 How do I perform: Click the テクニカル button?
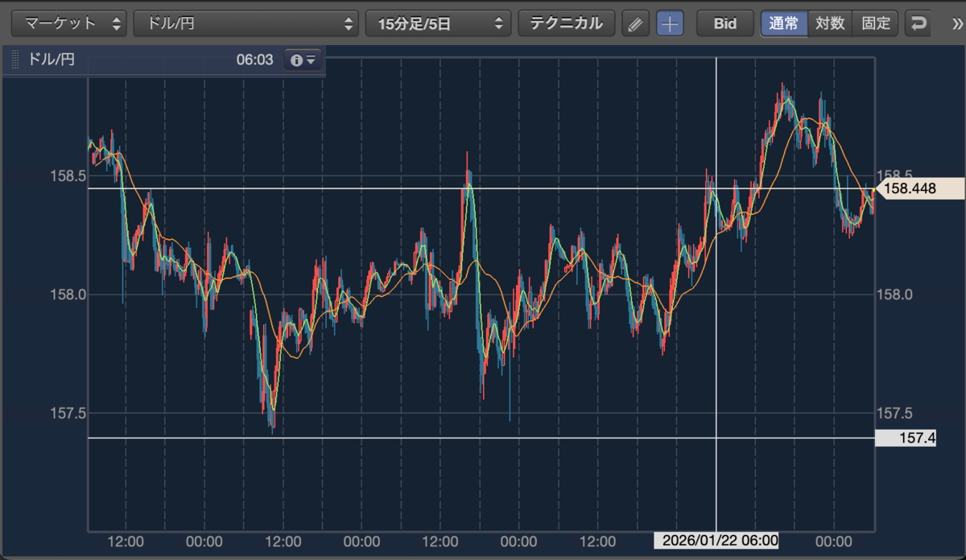(x=566, y=23)
